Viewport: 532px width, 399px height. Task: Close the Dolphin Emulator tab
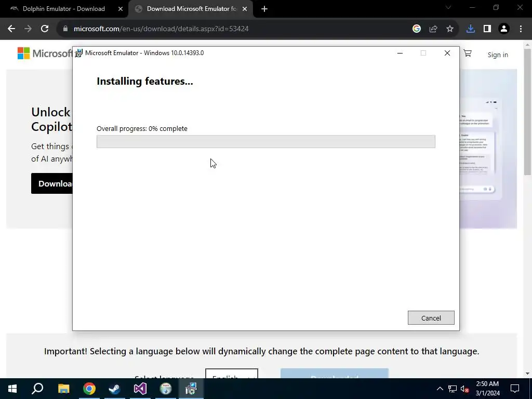[121, 9]
